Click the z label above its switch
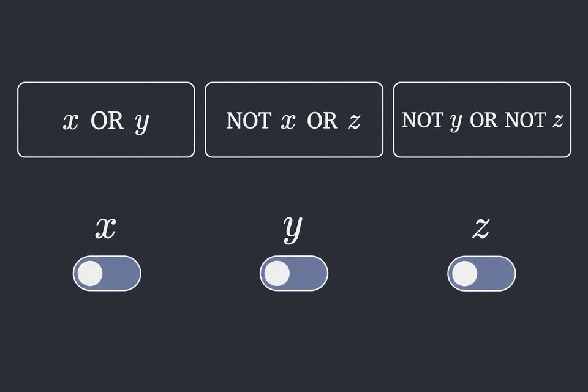The height and width of the screenshot is (392, 588). (481, 228)
